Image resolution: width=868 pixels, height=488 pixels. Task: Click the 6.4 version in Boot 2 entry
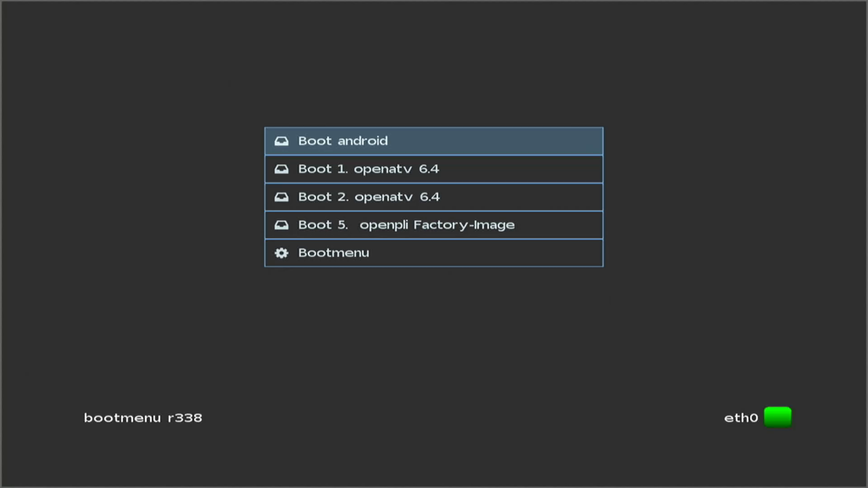429,197
